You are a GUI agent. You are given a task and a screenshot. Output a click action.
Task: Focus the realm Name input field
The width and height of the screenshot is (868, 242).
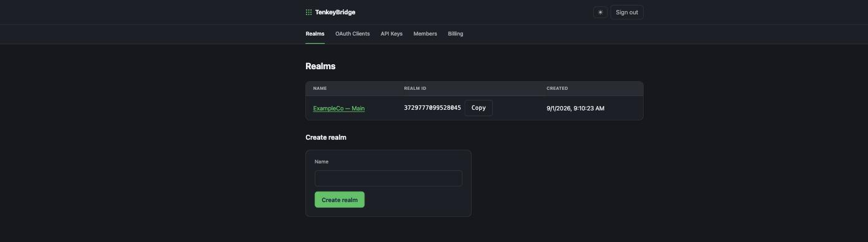(x=388, y=178)
